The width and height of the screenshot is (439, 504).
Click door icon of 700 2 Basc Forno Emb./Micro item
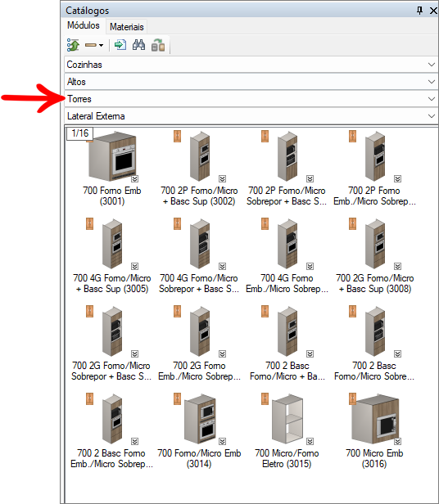tap(90, 399)
